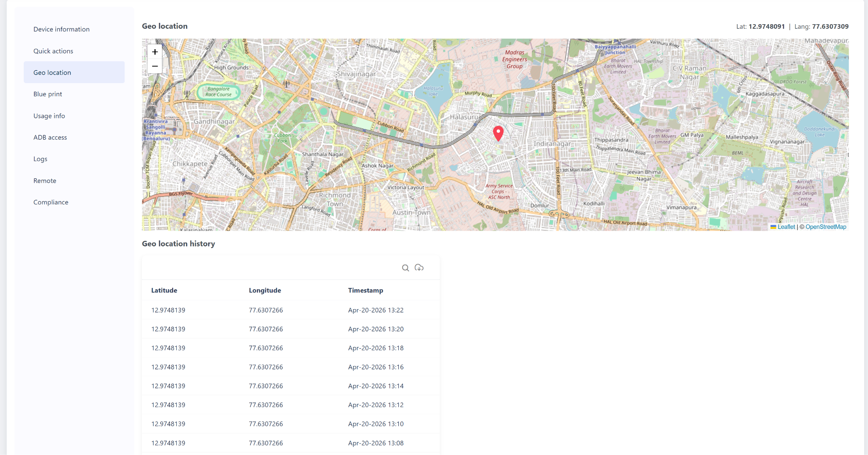Image resolution: width=868 pixels, height=455 pixels.
Task: Zoom out on the map
Action: pyautogui.click(x=155, y=66)
